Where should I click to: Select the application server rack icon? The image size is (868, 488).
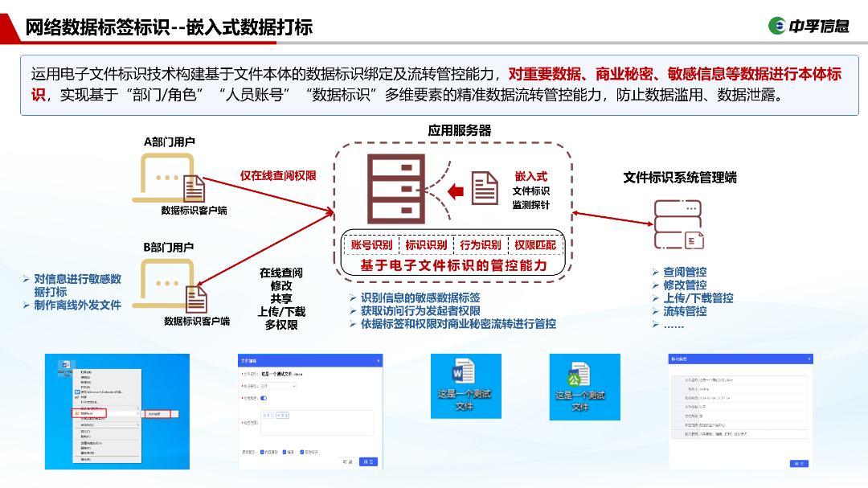tap(394, 189)
